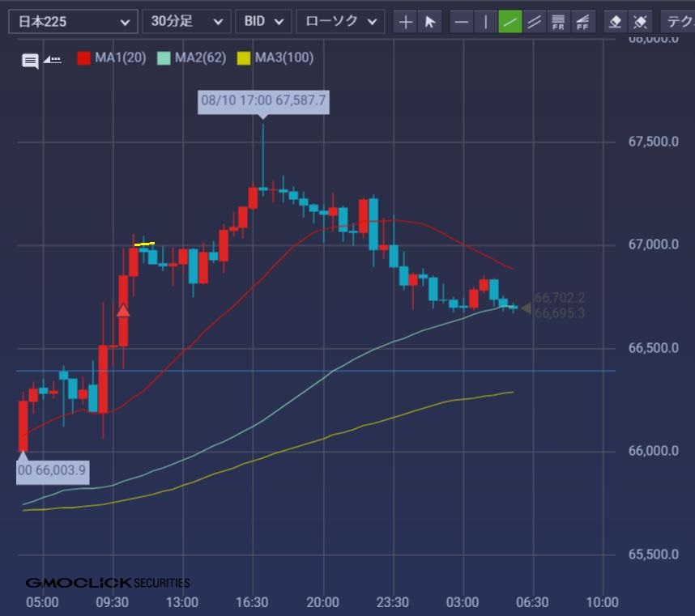Screen dimensions: 695x616
Task: Click the 65,500.0 price axis label
Action: coord(654,554)
